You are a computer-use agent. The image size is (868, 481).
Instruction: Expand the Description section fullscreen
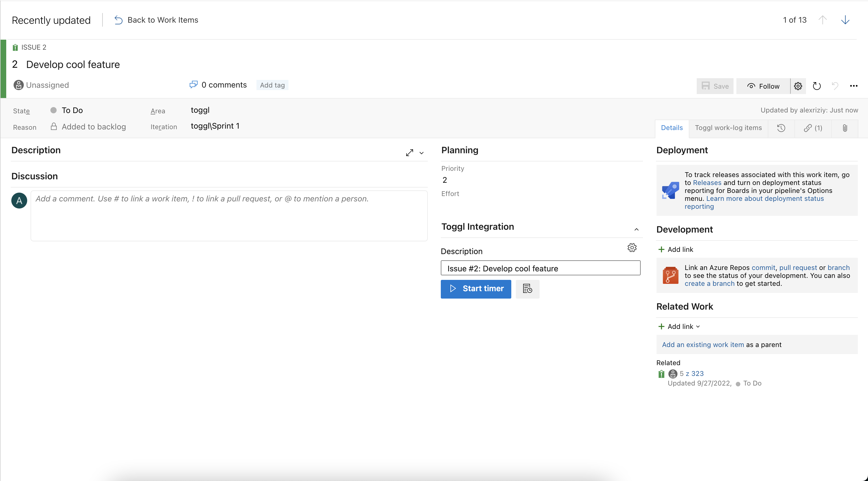409,152
